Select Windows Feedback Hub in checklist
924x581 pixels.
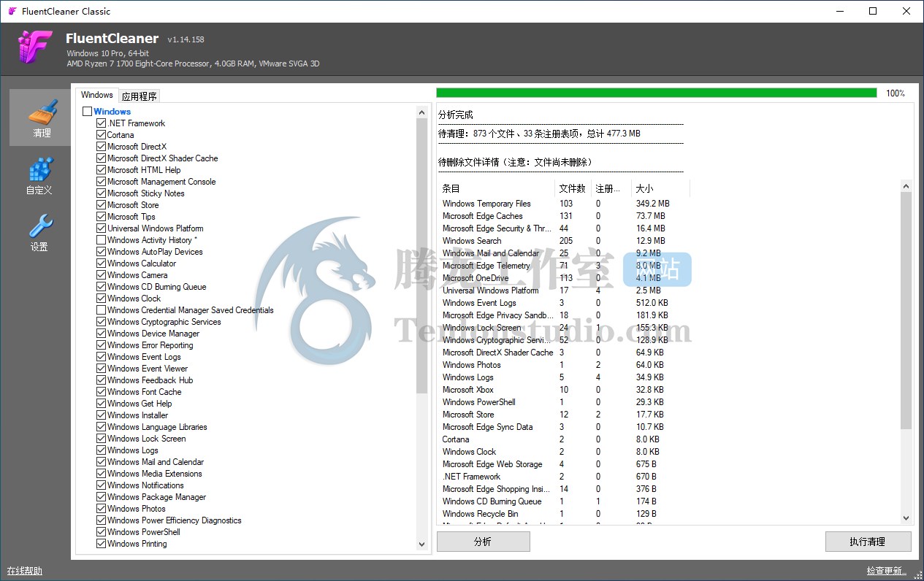pyautogui.click(x=150, y=380)
